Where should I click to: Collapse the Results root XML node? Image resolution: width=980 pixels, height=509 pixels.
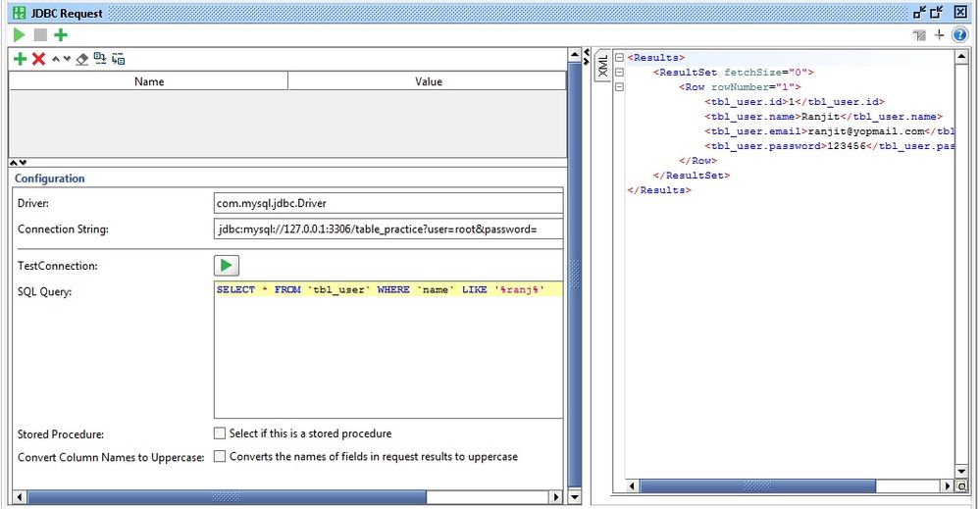pyautogui.click(x=620, y=58)
